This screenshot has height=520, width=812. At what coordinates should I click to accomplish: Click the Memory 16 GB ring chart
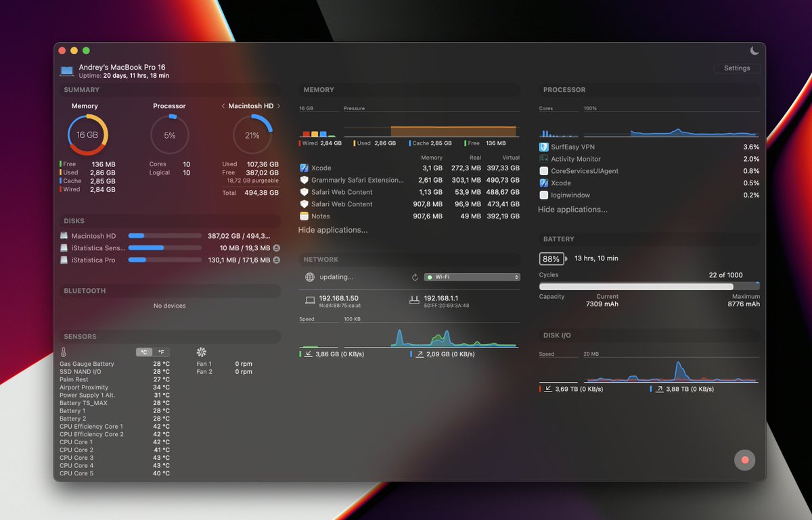pos(87,135)
